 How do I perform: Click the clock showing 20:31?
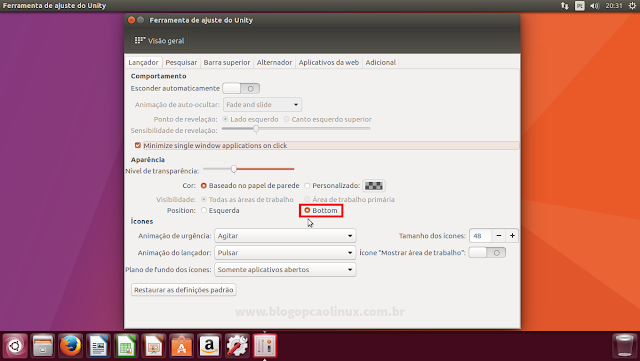(613, 6)
